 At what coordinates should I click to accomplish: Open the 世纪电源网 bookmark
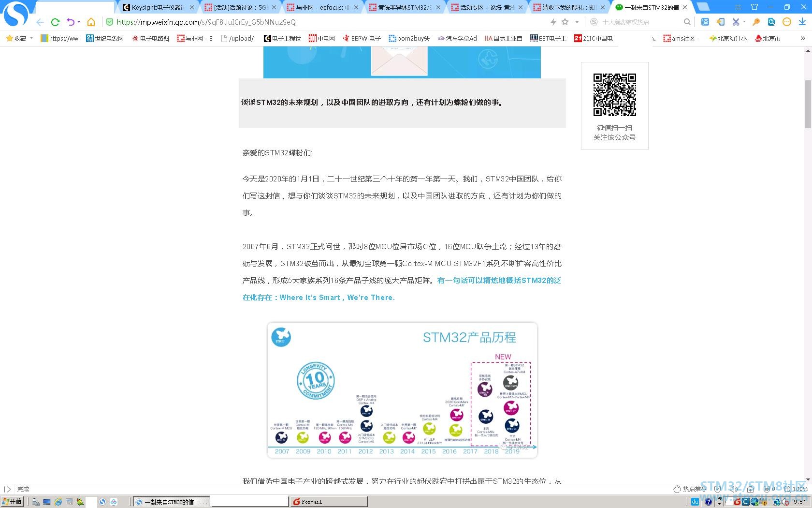click(x=105, y=38)
